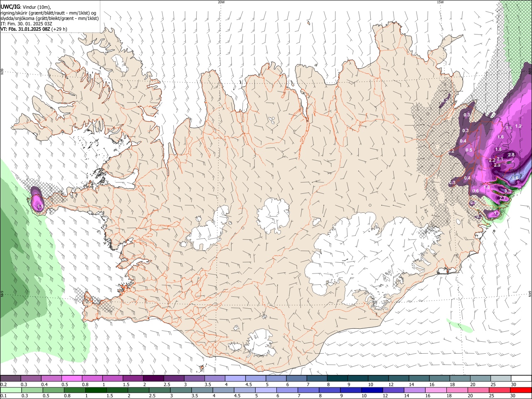Click the 1.8 precipitation value on the map
The image size is (532, 399).
point(498,150)
